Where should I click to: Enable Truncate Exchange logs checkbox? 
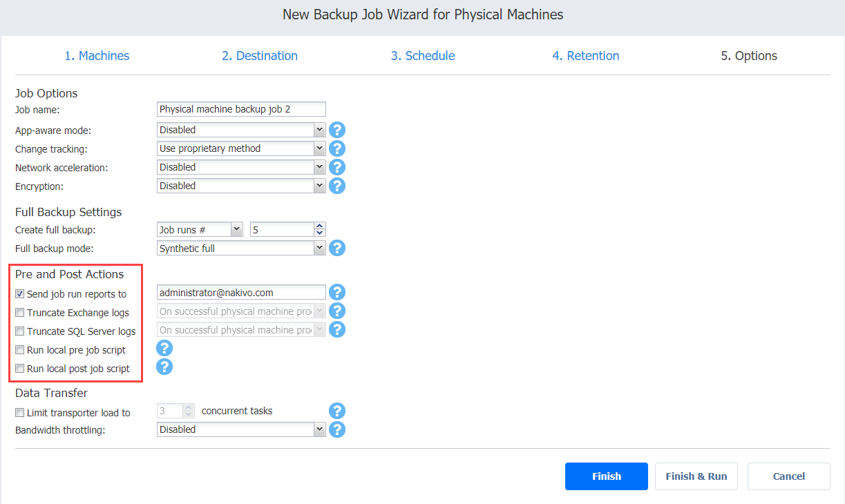tap(20, 313)
